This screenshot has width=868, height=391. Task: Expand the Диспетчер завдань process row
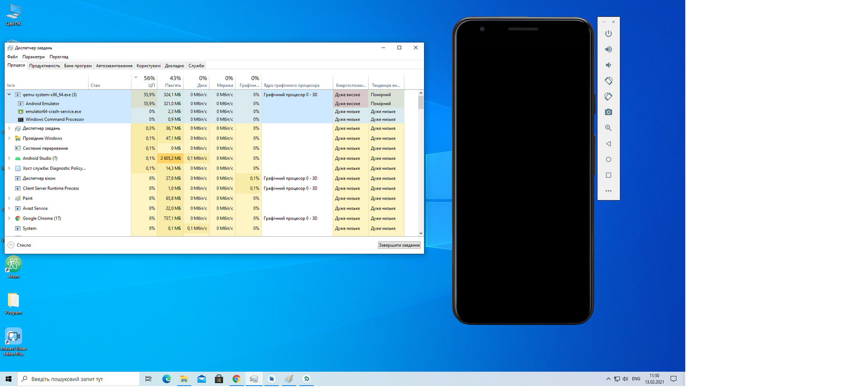(9, 128)
